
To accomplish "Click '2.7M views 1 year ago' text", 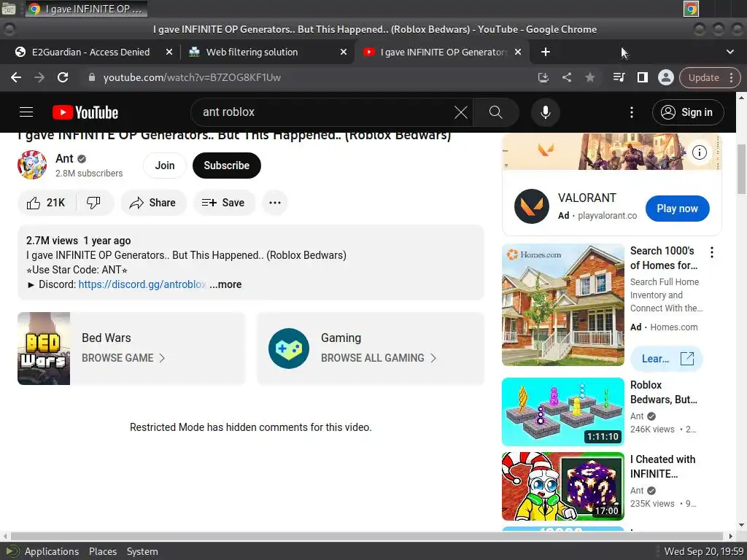I will coord(79,241).
